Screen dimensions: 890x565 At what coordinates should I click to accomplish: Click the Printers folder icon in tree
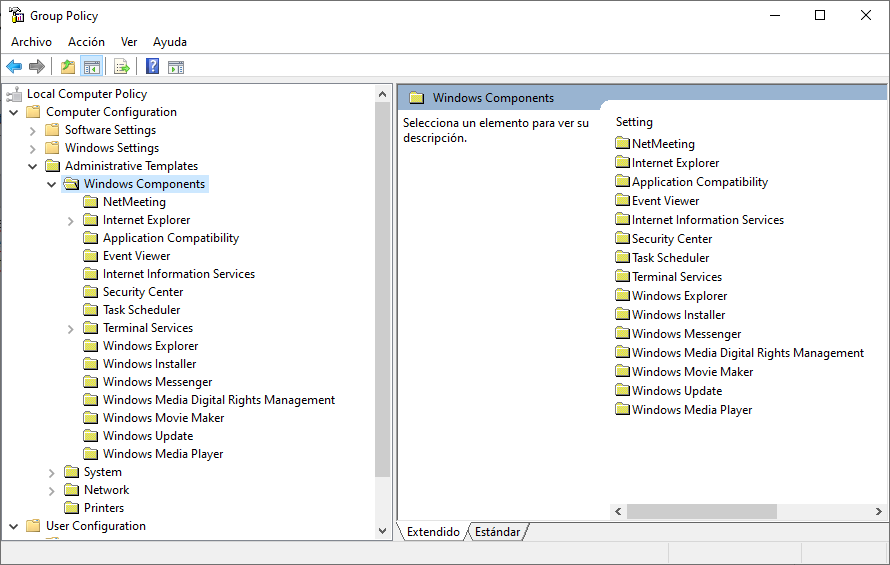coord(72,508)
